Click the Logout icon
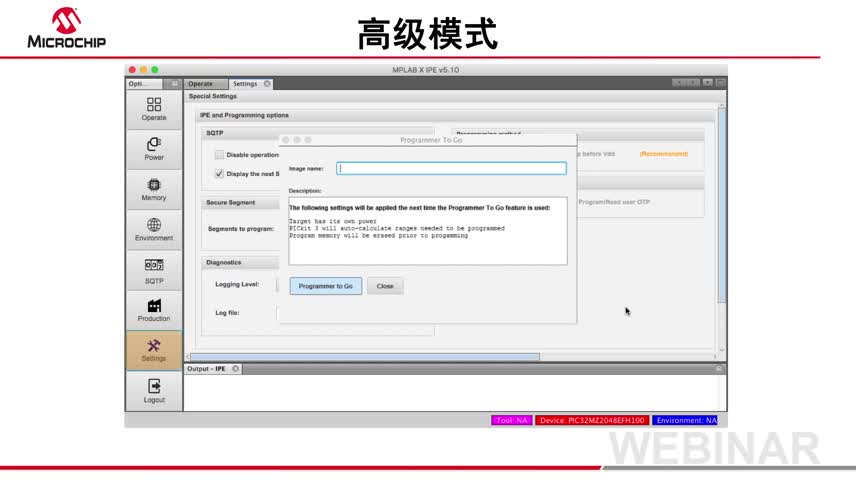Image resolution: width=856 pixels, height=480 pixels. (x=154, y=390)
